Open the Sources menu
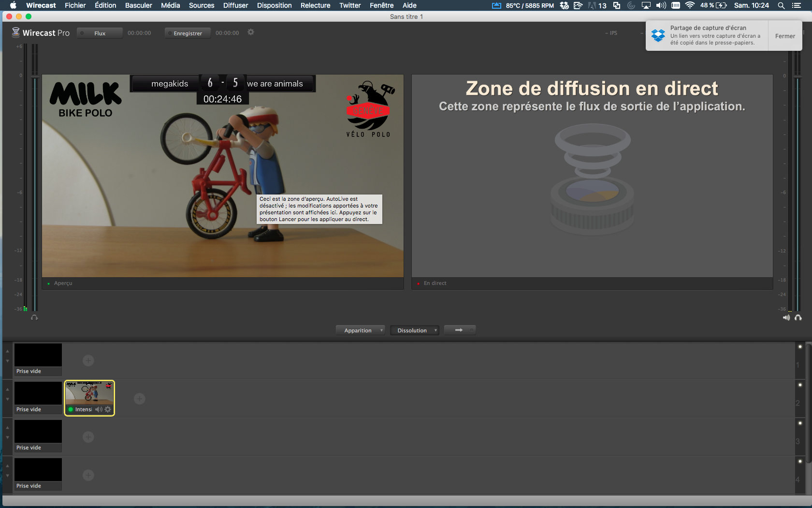 [201, 5]
